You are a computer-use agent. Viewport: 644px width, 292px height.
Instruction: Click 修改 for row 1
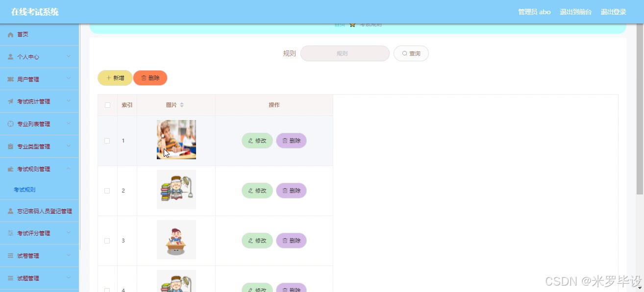(x=257, y=141)
